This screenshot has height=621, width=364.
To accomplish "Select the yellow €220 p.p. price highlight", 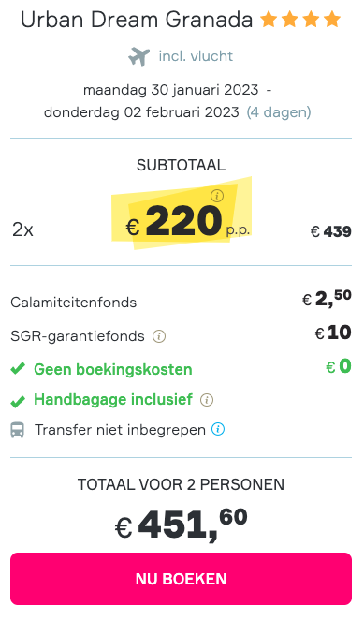I will (x=182, y=214).
